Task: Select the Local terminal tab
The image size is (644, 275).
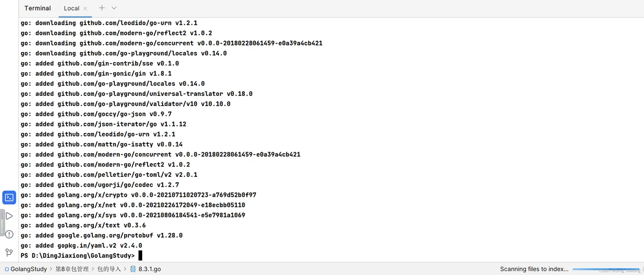Action: pos(71,8)
